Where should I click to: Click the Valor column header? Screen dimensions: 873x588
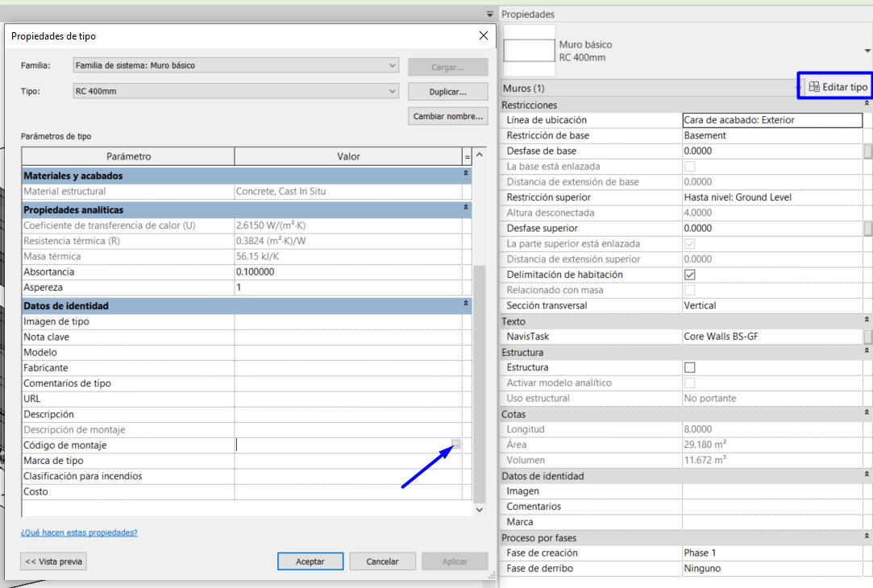pyautogui.click(x=348, y=156)
